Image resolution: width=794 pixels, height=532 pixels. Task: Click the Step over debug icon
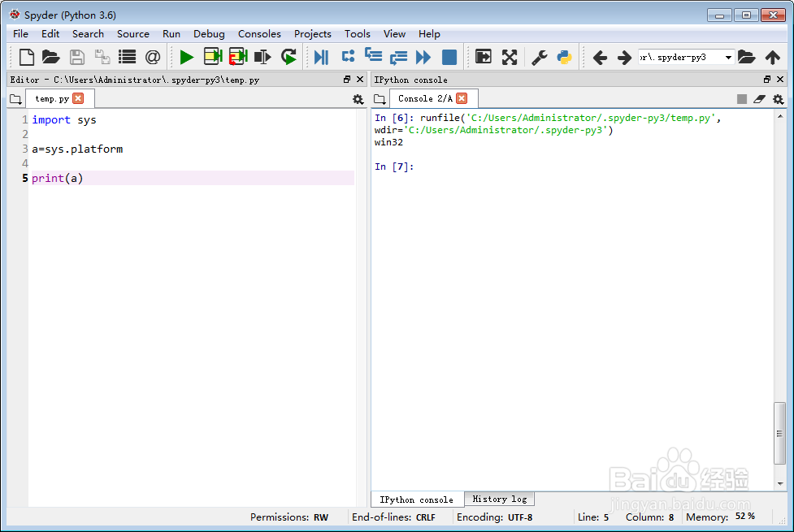pos(348,56)
